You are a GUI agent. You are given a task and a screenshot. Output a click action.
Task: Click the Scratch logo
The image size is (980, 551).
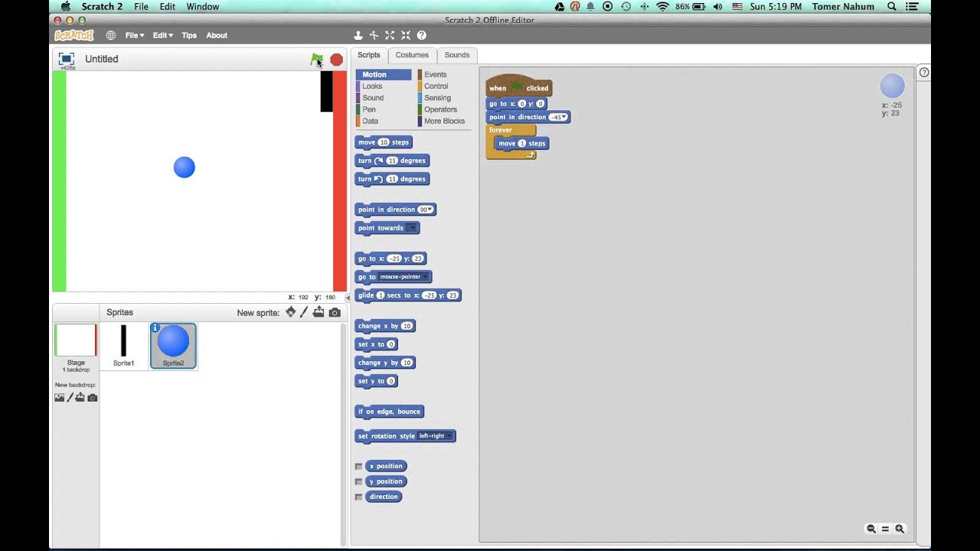click(73, 35)
